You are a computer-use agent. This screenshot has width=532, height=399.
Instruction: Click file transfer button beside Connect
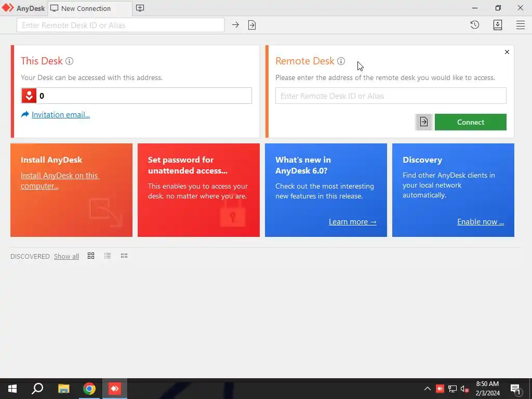(x=423, y=122)
